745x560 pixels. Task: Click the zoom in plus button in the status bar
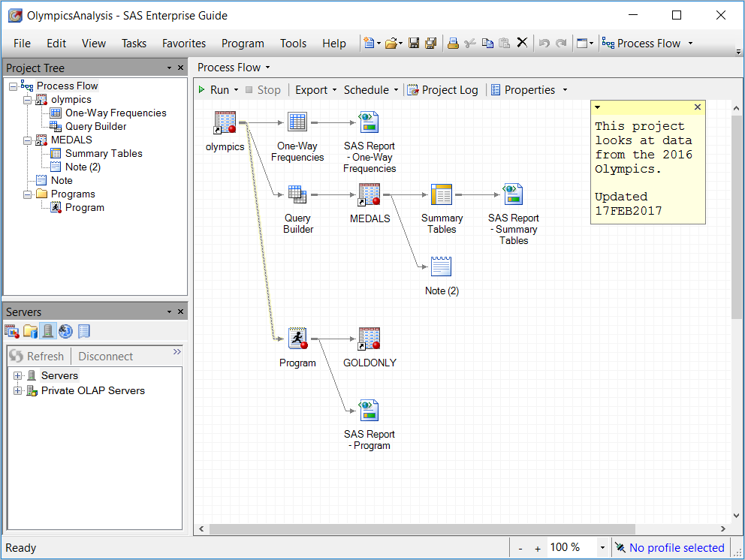coord(538,549)
